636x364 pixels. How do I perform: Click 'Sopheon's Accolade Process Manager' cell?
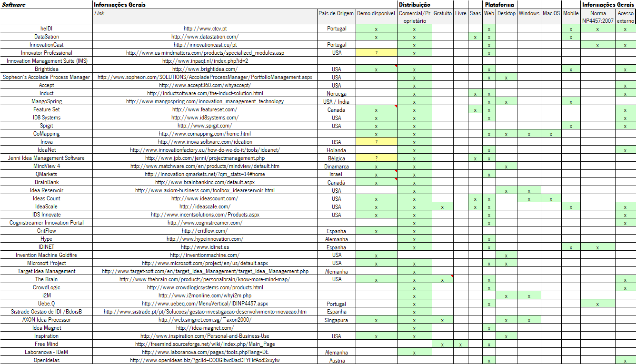click(46, 77)
